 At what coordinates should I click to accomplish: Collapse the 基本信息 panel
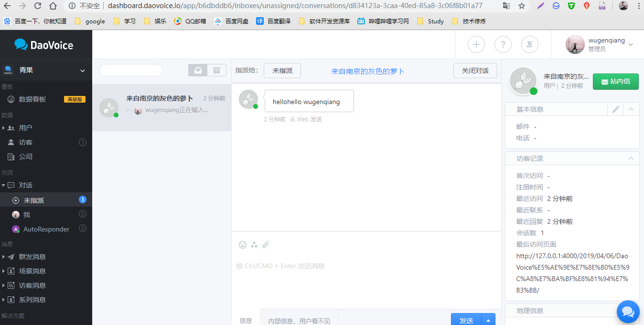(x=631, y=109)
